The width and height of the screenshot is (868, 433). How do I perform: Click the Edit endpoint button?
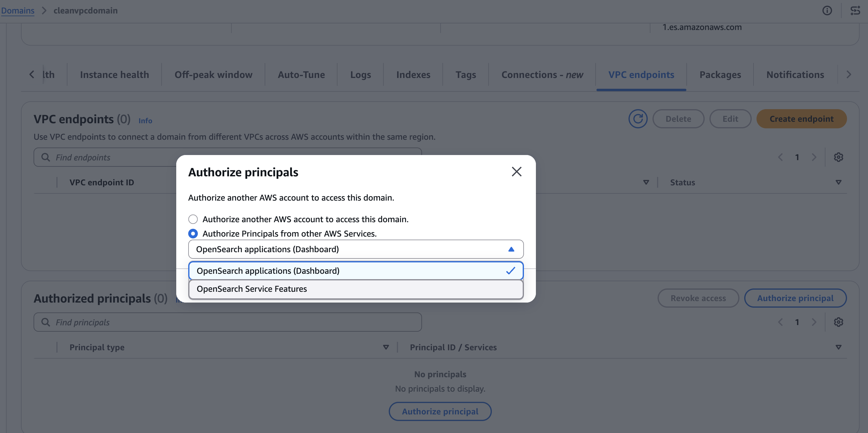tap(730, 119)
